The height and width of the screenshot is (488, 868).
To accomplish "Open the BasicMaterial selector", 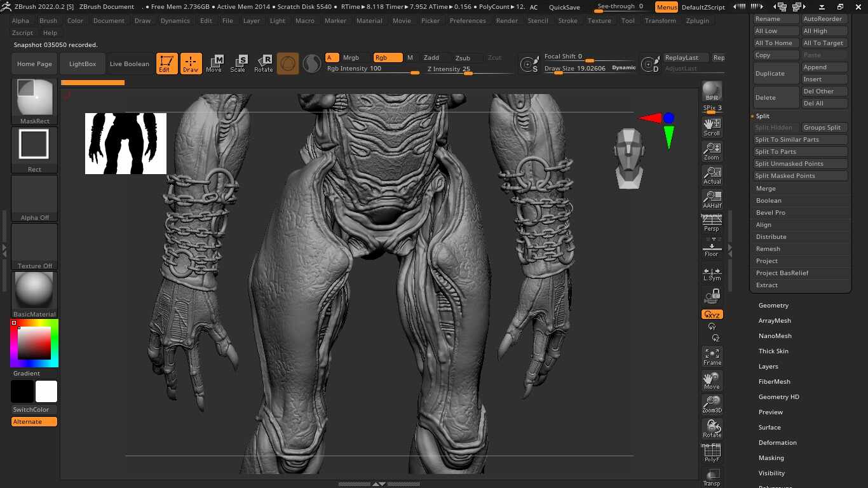I will [x=34, y=295].
